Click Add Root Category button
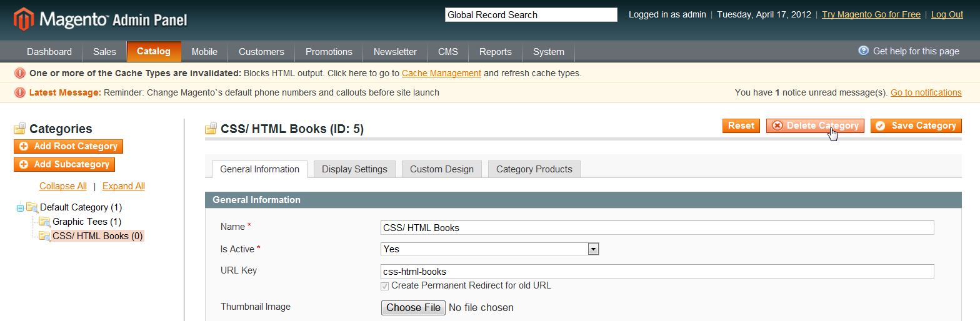Image resolution: width=980 pixels, height=321 pixels. pos(69,146)
